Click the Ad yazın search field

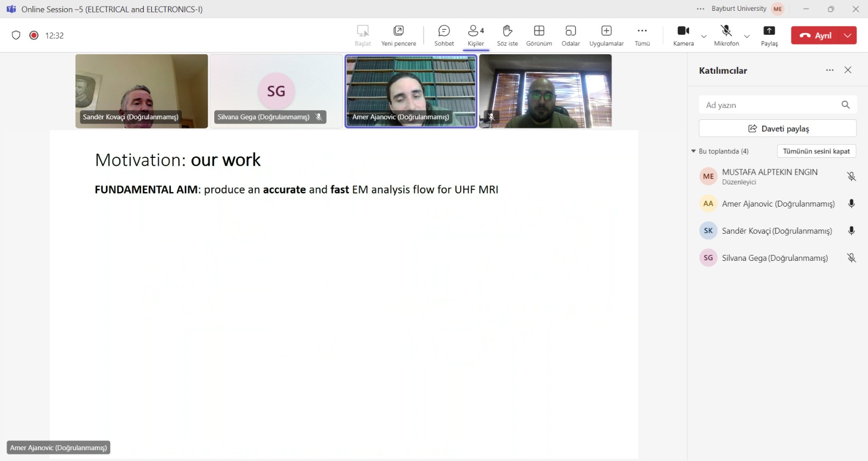(770, 105)
